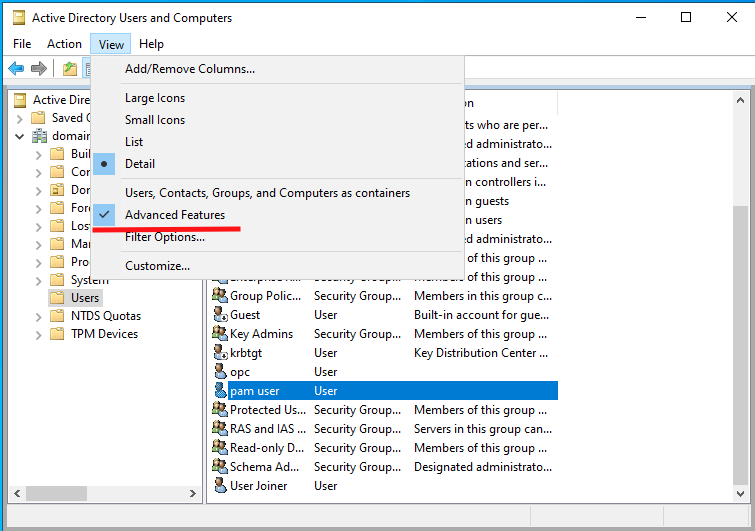Click the Up one level folder icon
Image resolution: width=755 pixels, height=531 pixels.
(x=70, y=68)
